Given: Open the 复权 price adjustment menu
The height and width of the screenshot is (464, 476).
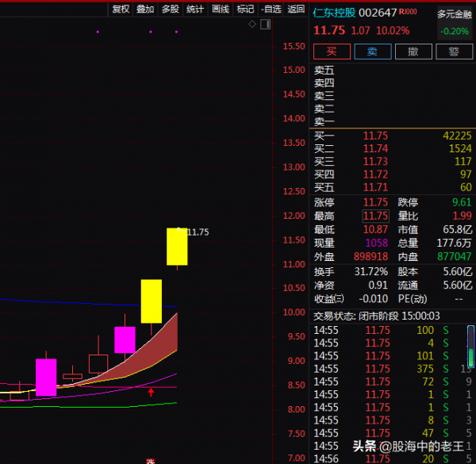Looking at the screenshot, I should [120, 9].
